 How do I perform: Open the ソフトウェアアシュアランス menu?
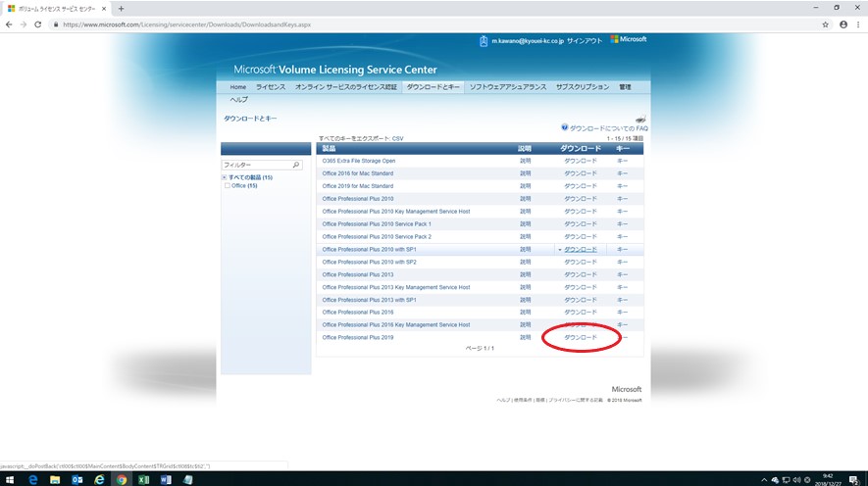[x=508, y=87]
